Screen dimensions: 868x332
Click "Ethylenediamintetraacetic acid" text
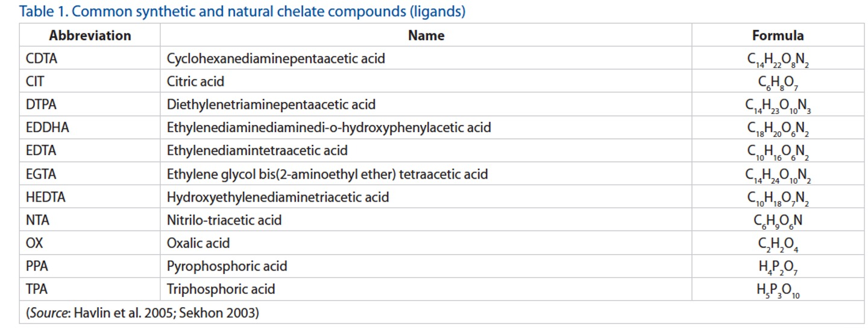[257, 150]
